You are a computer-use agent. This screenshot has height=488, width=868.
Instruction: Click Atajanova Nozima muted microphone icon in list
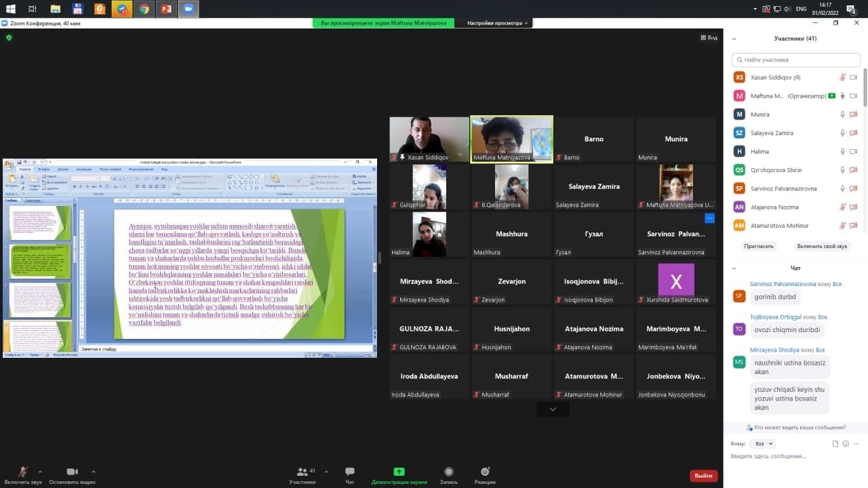[x=843, y=207]
